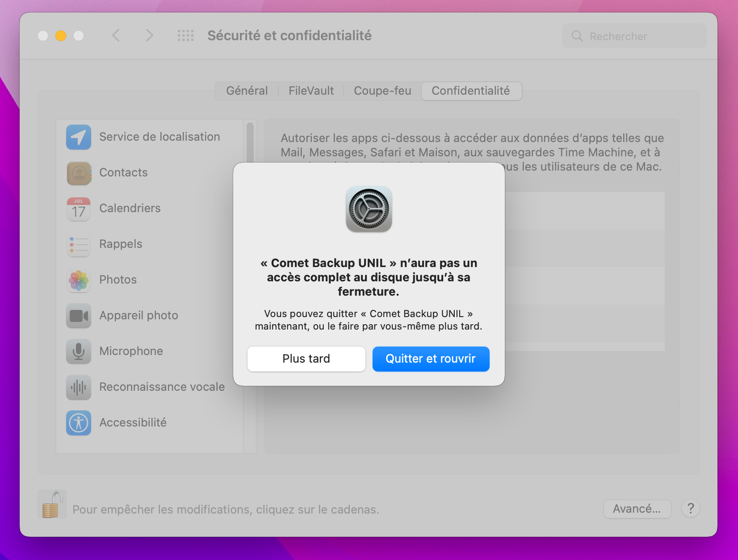This screenshot has height=560, width=738.
Task: Select the Rappels list icon
Action: [79, 244]
